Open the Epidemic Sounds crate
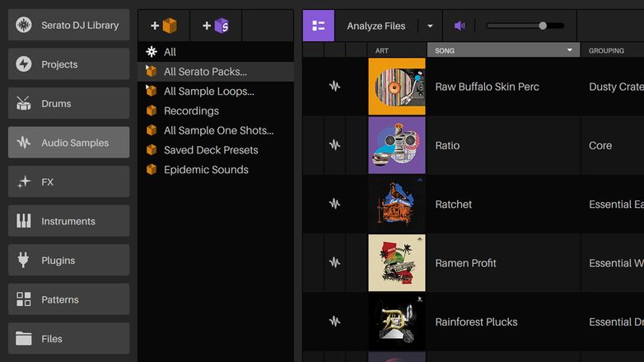Image resolution: width=644 pixels, height=362 pixels. click(216, 170)
